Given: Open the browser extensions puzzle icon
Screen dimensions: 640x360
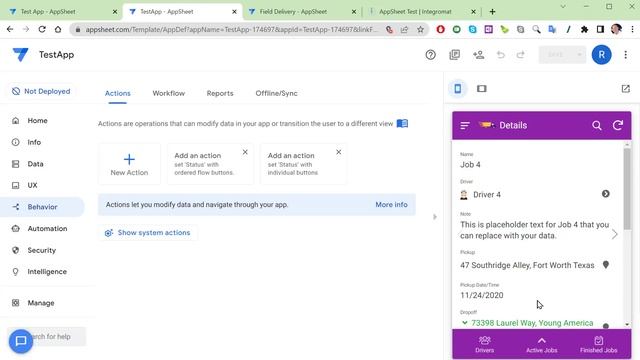Looking at the screenshot, I should tap(584, 29).
